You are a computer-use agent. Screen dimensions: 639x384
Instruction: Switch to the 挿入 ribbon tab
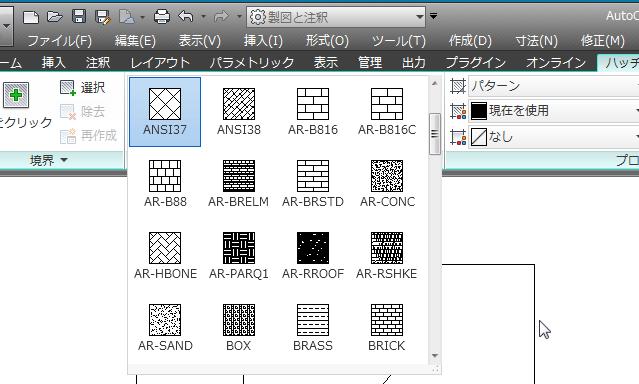pyautogui.click(x=53, y=62)
